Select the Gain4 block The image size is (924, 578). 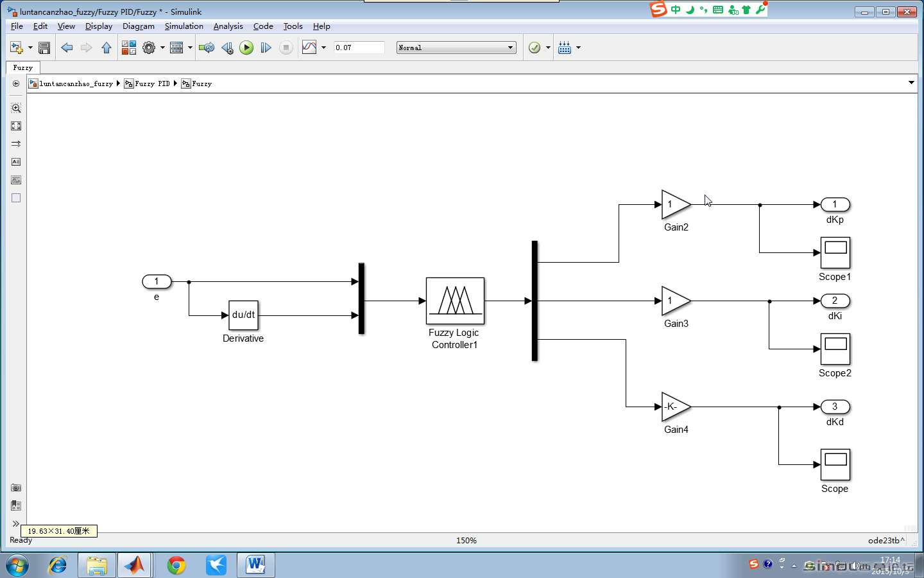point(676,407)
